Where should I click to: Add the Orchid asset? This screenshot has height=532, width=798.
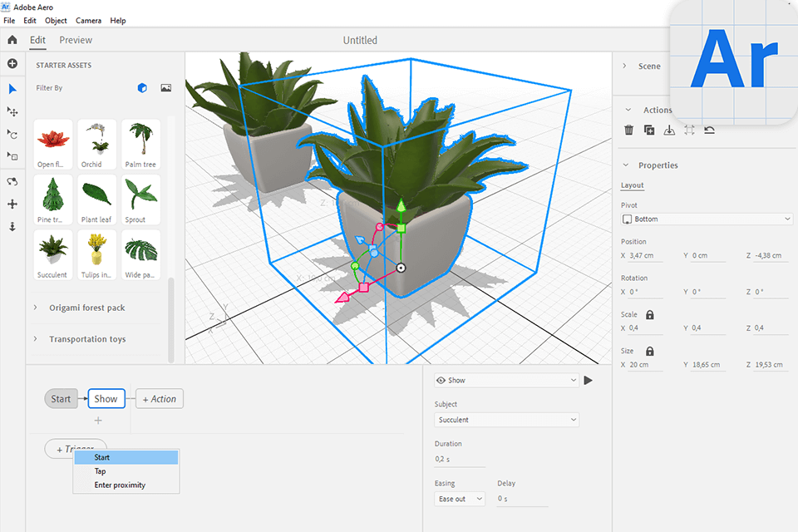[97, 145]
